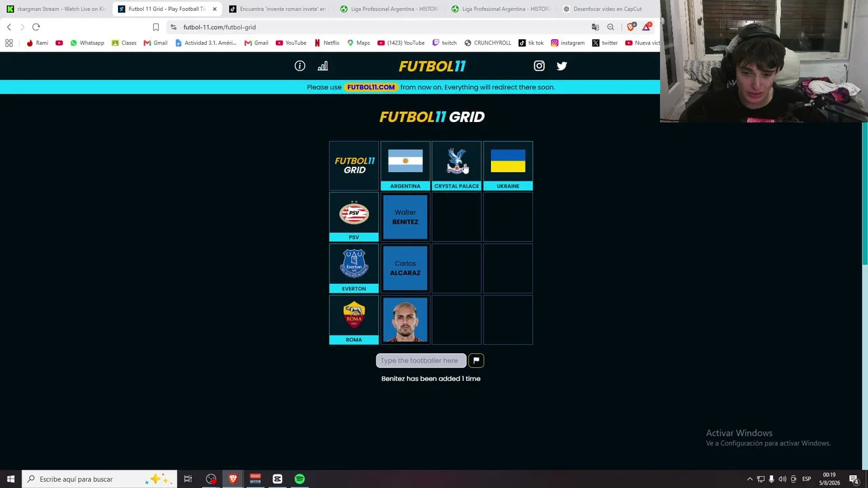Select the empty Roma–Ukraine cell
The height and width of the screenshot is (488, 868).
508,320
